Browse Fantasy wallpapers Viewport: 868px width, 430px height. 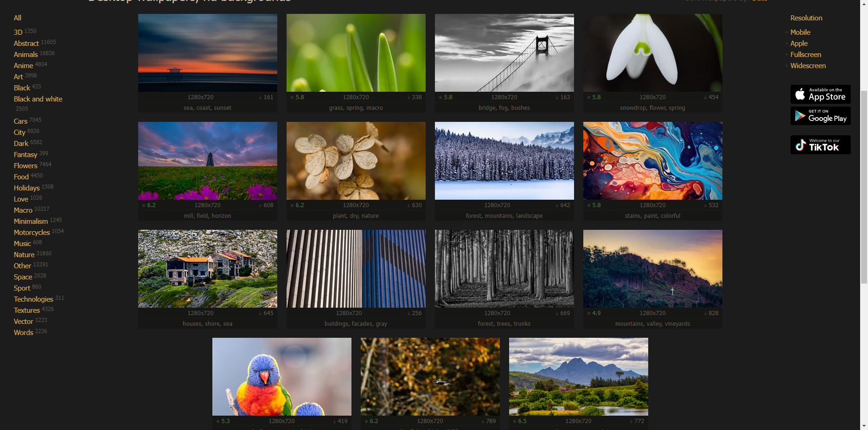coord(26,155)
